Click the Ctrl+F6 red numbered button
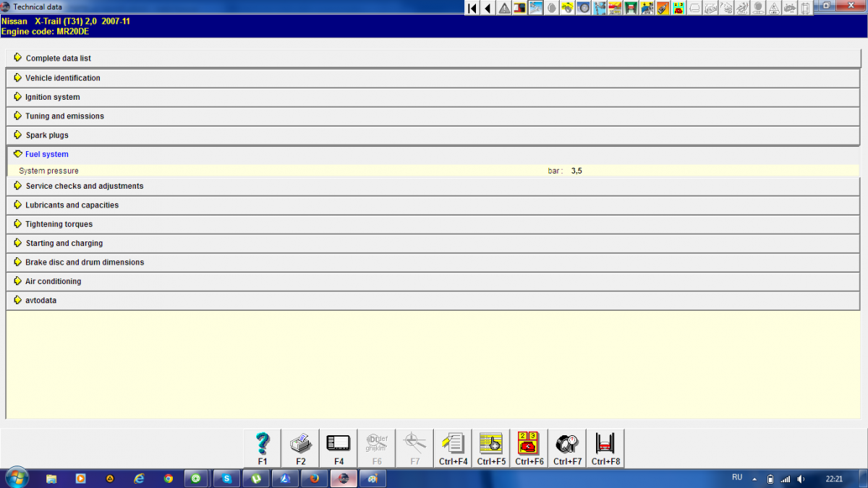Viewport: 868px width, 488px height. (529, 448)
